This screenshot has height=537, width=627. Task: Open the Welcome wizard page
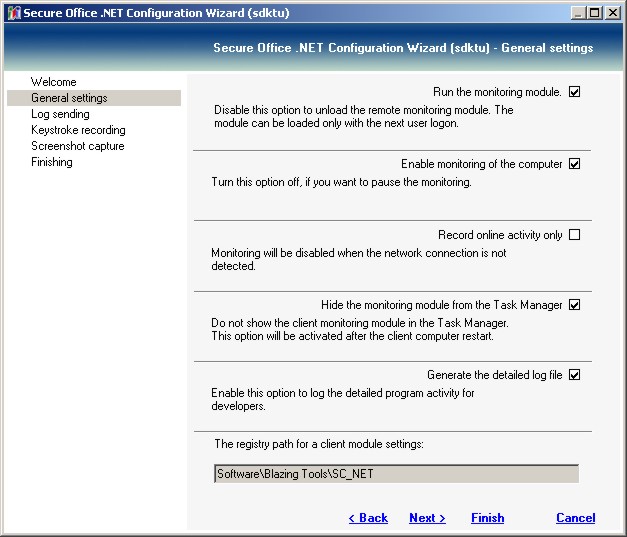tap(53, 82)
